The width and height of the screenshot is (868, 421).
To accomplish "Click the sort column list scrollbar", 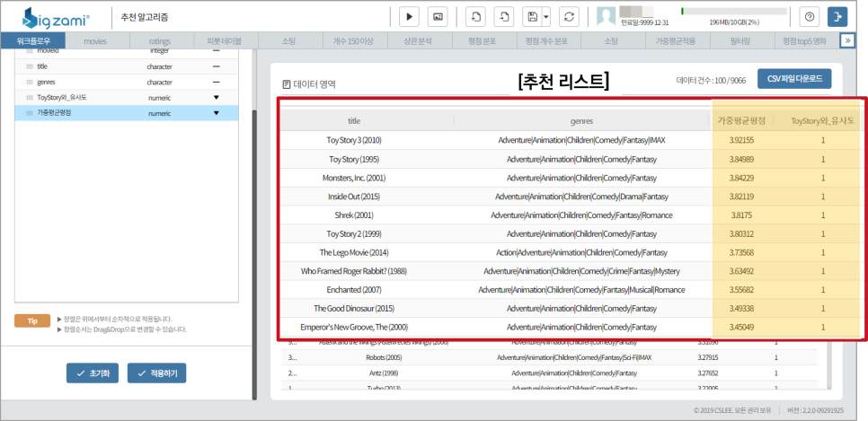I will (254, 254).
